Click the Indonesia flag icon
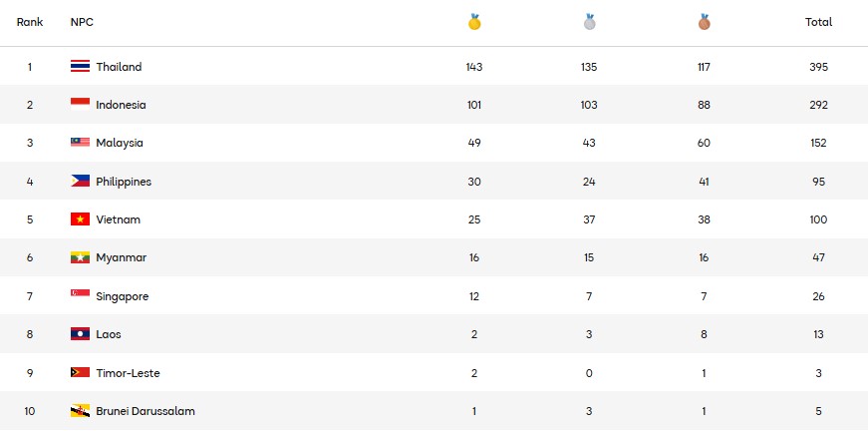The height and width of the screenshot is (431, 868). pos(80,105)
